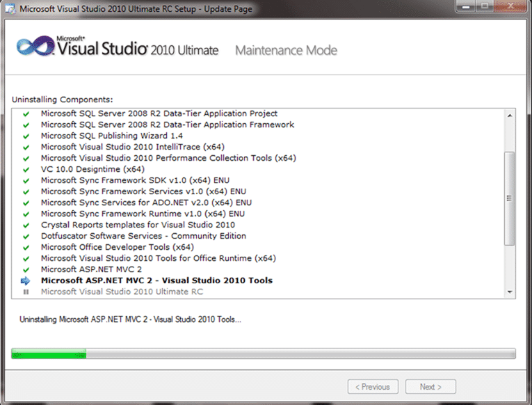
Task: Click the setup icon in title bar
Action: click(10, 9)
